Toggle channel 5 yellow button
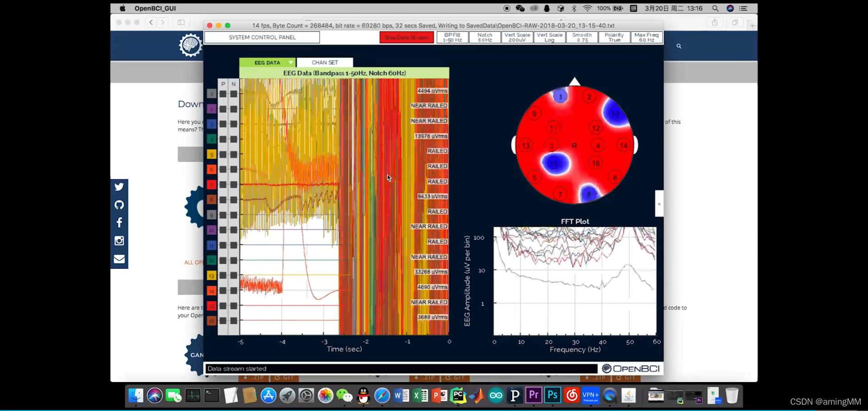Viewport: 868px width, 411px height. click(212, 154)
